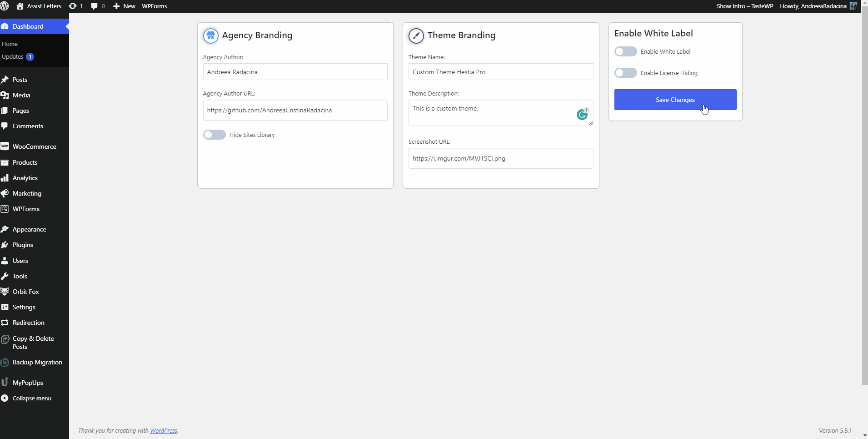Click the WordPress logo icon
The image size is (868, 439).
[5, 6]
